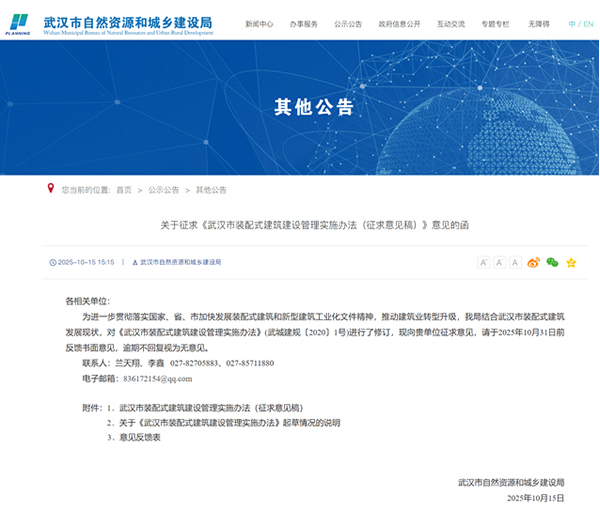Click the red location pin icon
Viewport: 600px width, 511px height.
click(x=51, y=188)
